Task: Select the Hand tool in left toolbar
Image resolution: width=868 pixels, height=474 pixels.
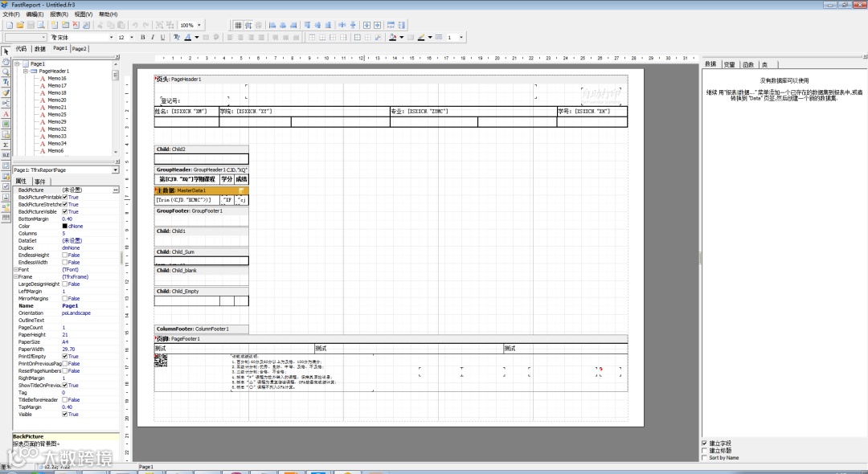Action: click(x=6, y=62)
